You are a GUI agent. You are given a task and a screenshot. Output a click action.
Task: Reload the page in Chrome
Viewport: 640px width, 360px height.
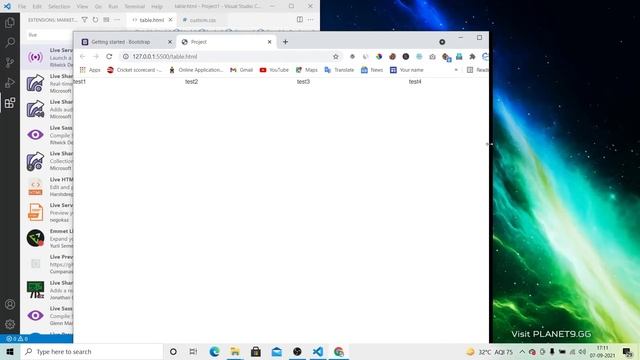pyautogui.click(x=109, y=56)
